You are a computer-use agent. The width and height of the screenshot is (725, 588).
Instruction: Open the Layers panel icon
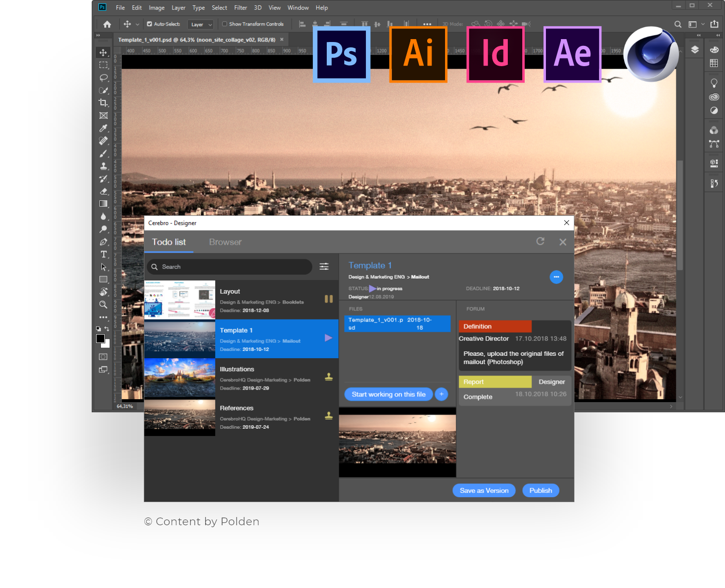click(695, 50)
